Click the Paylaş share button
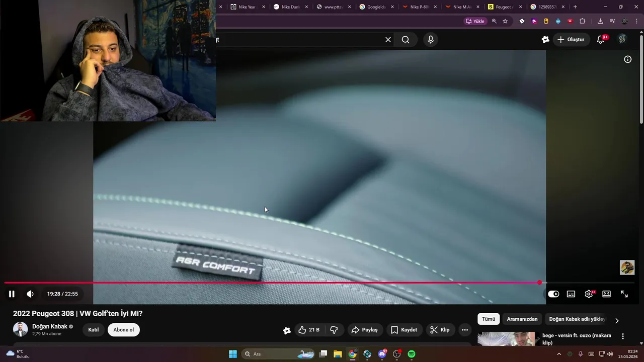Screen dimensions: 644x362 pos(364,330)
